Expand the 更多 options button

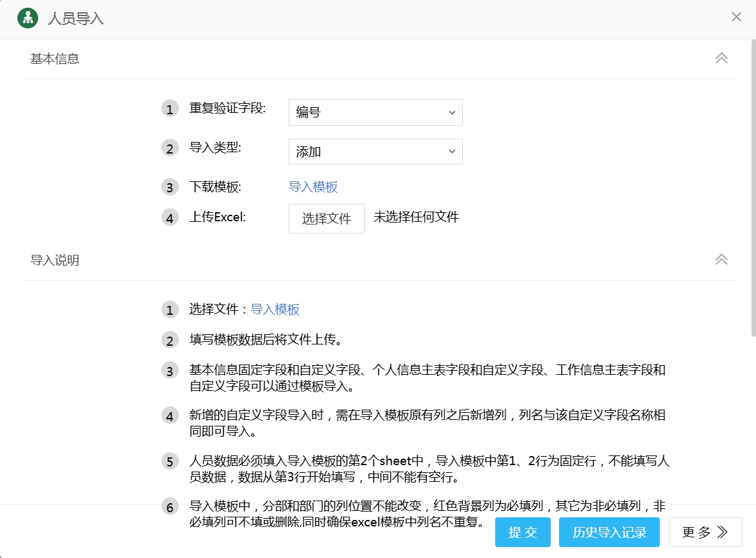(x=705, y=532)
